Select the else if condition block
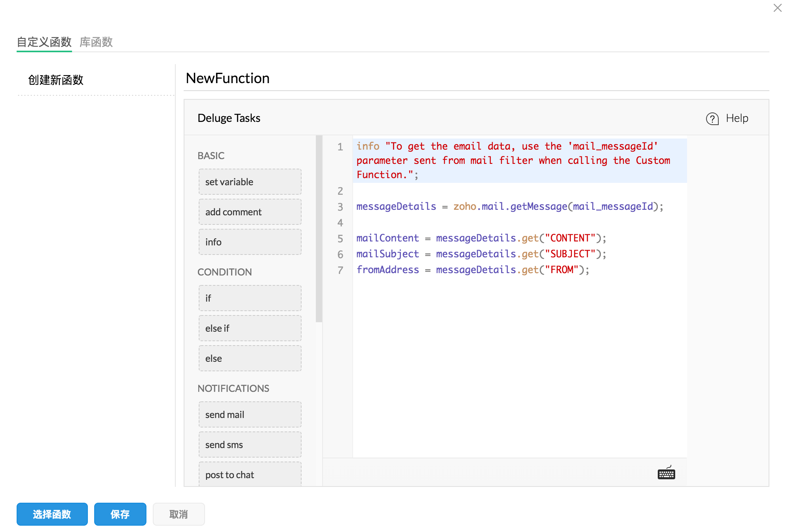 tap(250, 328)
